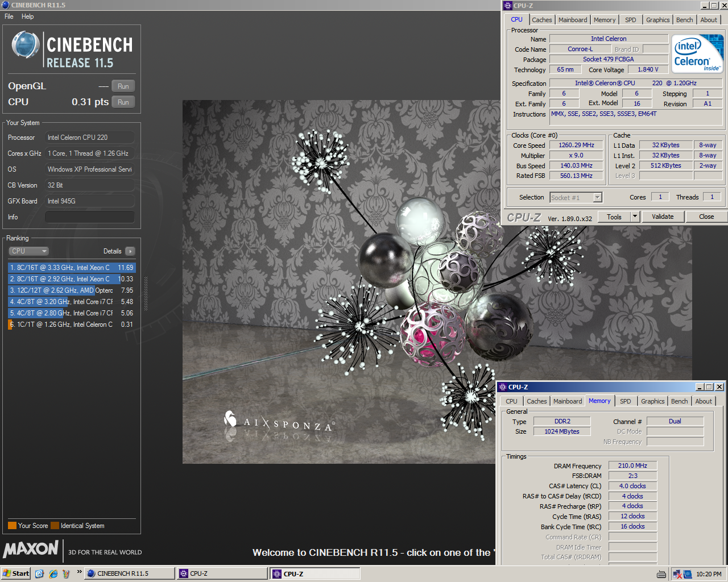Screen dimensions: 728x582
Task: Run the OpenGL benchmark
Action: (123, 86)
